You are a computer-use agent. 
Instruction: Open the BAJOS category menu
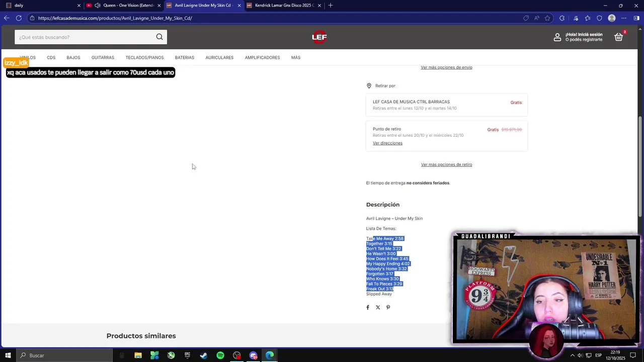pos(73,58)
